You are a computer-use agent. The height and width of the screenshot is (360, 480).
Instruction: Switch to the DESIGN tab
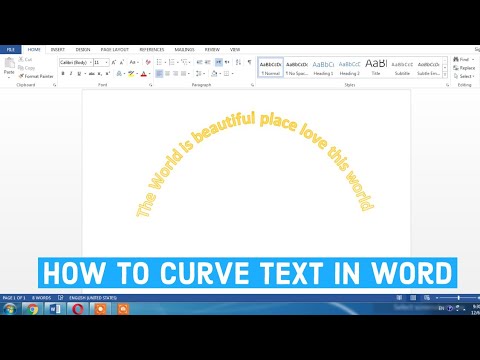tap(83, 49)
